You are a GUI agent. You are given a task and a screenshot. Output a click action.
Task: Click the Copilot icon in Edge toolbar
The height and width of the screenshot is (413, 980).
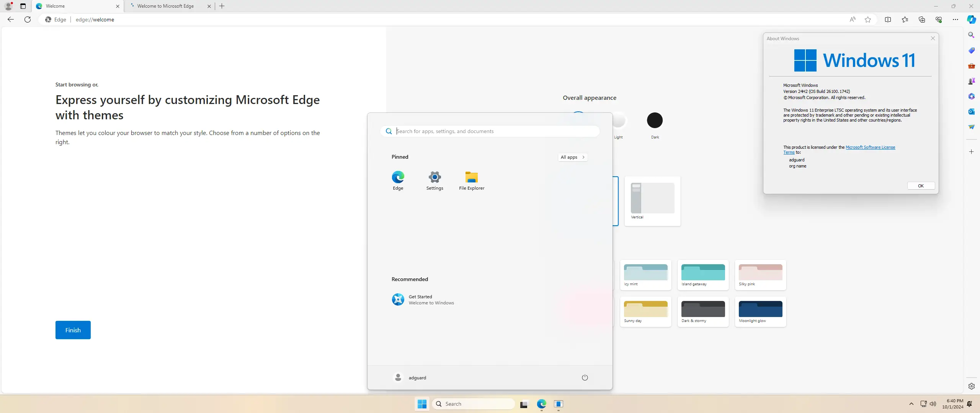972,20
